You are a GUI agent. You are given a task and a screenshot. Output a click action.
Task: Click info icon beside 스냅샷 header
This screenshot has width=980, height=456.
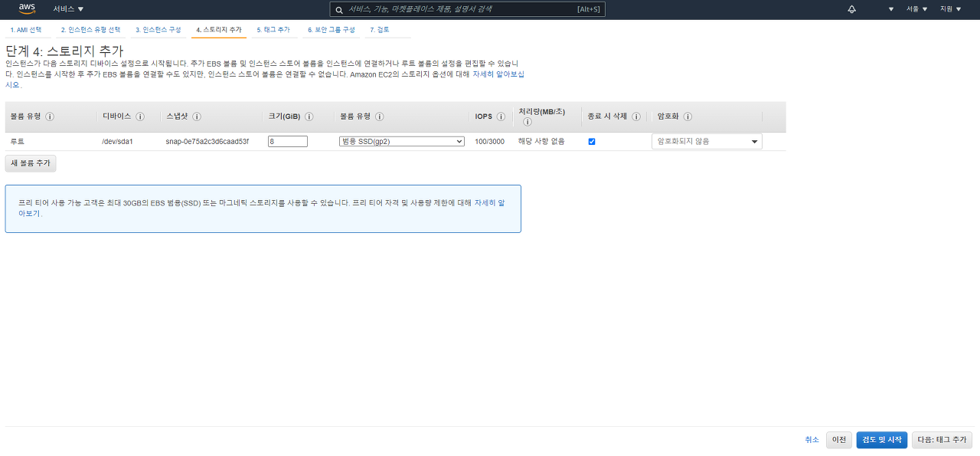point(197,116)
